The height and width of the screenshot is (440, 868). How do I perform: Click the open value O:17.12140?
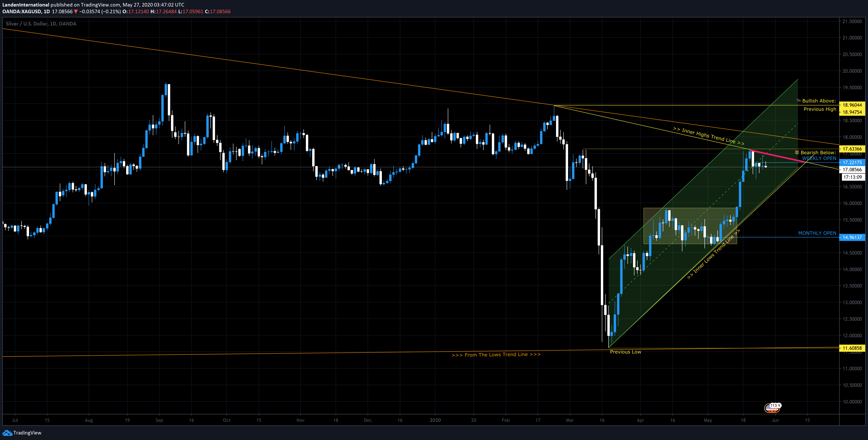[135, 11]
